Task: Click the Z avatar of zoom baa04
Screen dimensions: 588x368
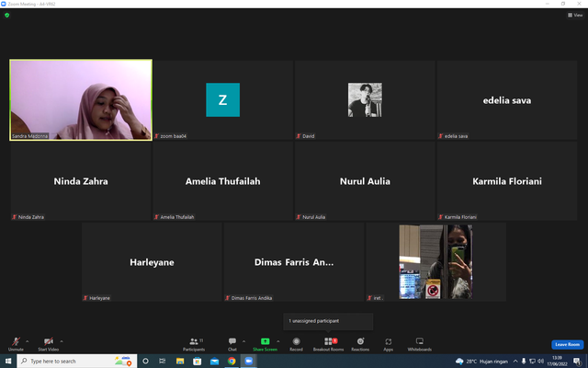Action: pyautogui.click(x=222, y=100)
